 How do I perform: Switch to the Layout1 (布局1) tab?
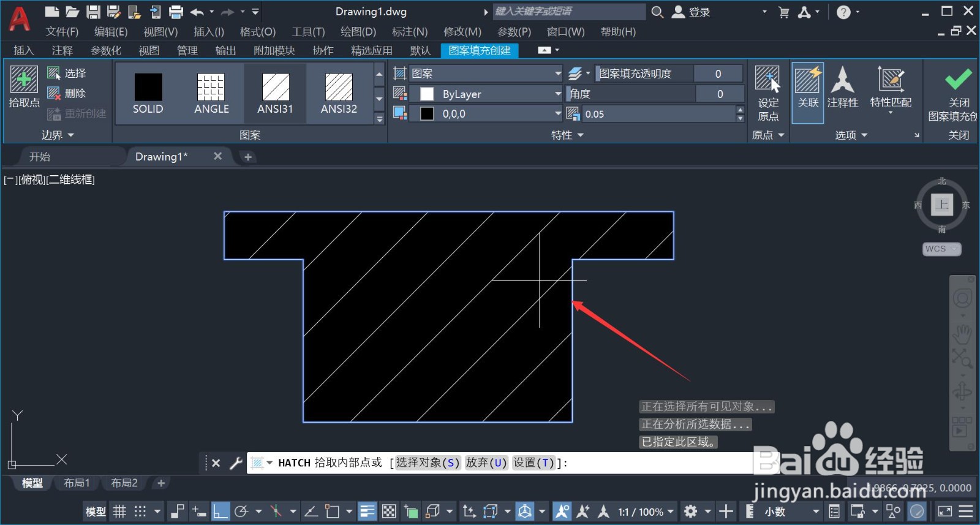point(77,483)
